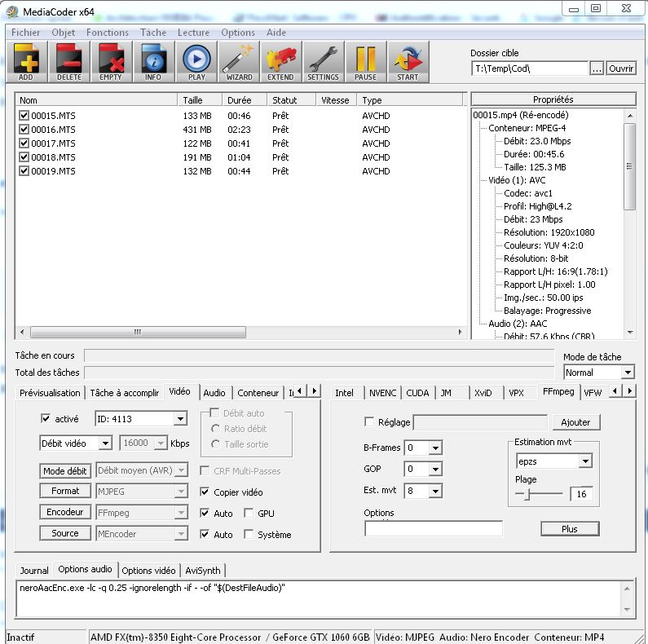Open the B-Frames dropdown
Image resolution: width=648 pixels, height=644 pixels.
434,448
